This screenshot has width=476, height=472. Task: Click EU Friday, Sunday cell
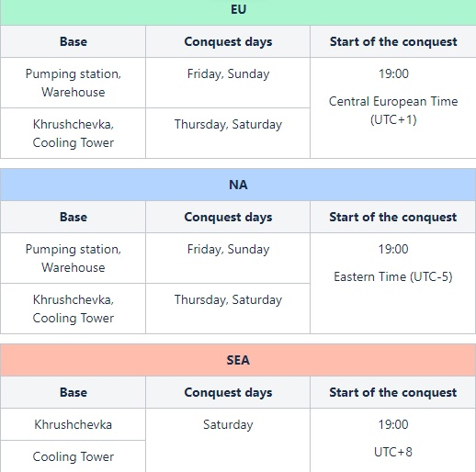(x=228, y=83)
